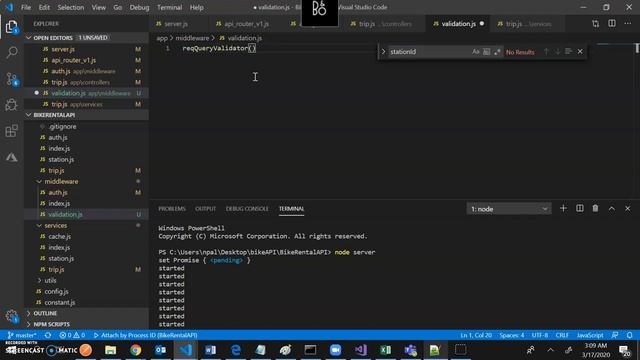Viewport: 640px width, 360px height.
Task: Maximize the terminal panel size
Action: click(x=611, y=209)
